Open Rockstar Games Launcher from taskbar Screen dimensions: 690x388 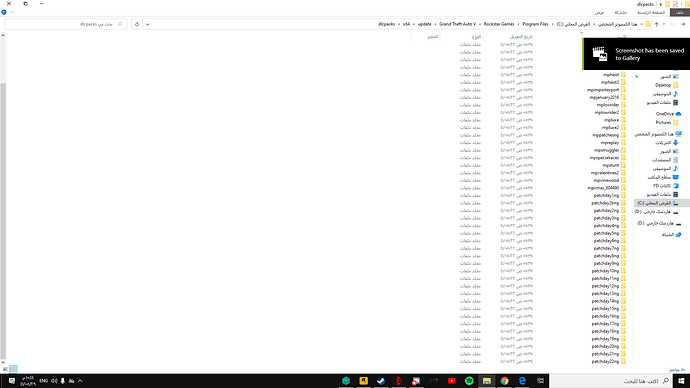363,381
